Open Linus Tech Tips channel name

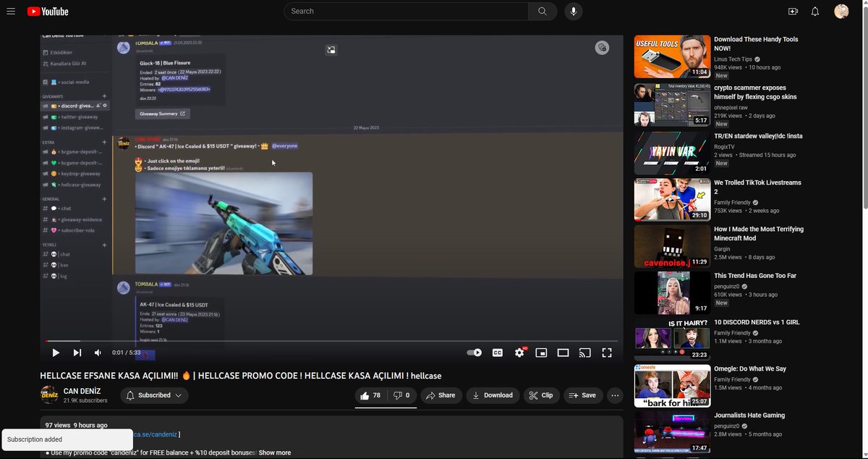733,59
